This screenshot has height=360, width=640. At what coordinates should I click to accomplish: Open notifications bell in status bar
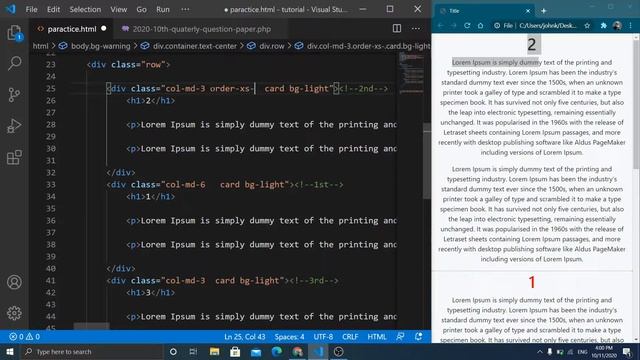click(419, 337)
